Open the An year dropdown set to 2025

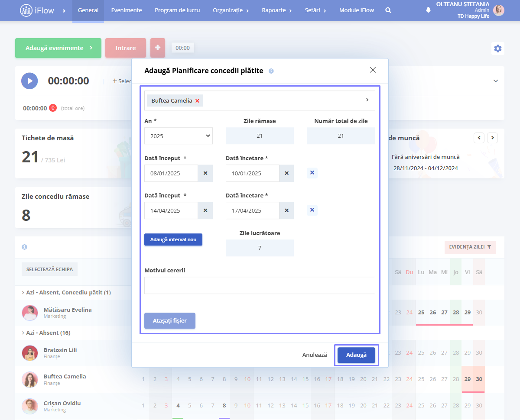pos(179,136)
